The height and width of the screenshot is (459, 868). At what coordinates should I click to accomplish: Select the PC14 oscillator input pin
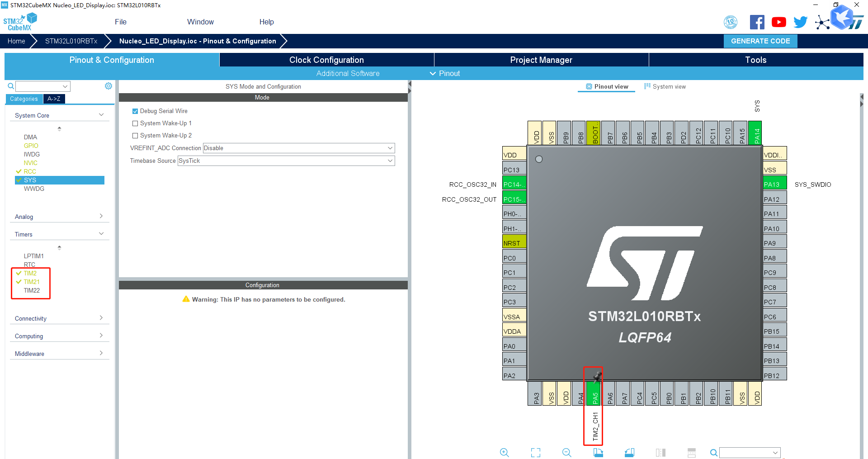(514, 183)
